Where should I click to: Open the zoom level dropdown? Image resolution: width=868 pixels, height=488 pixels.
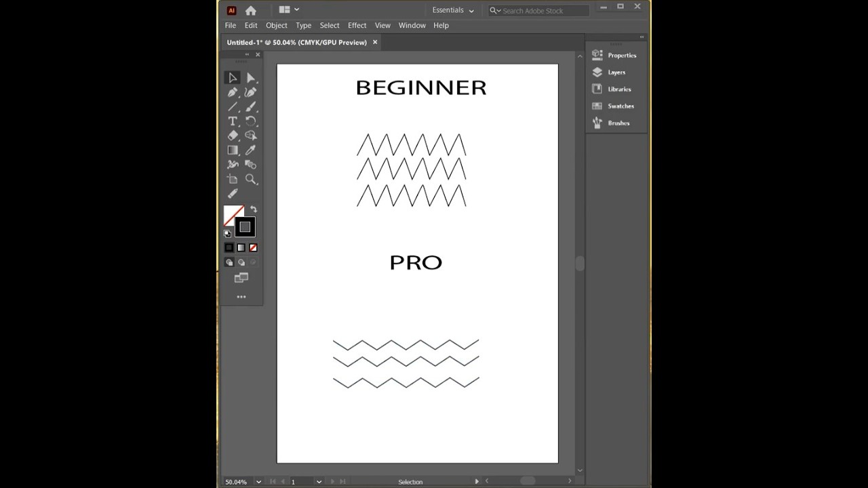pos(258,482)
